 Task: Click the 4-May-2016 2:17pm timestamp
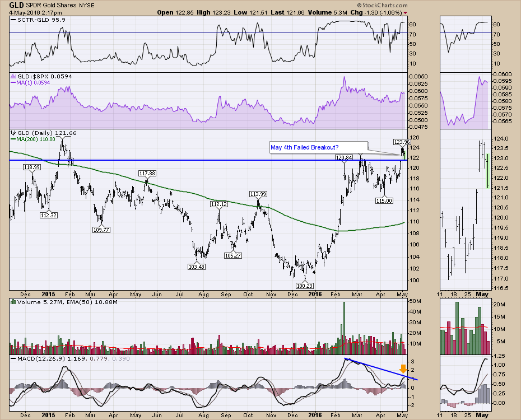pyautogui.click(x=35, y=13)
